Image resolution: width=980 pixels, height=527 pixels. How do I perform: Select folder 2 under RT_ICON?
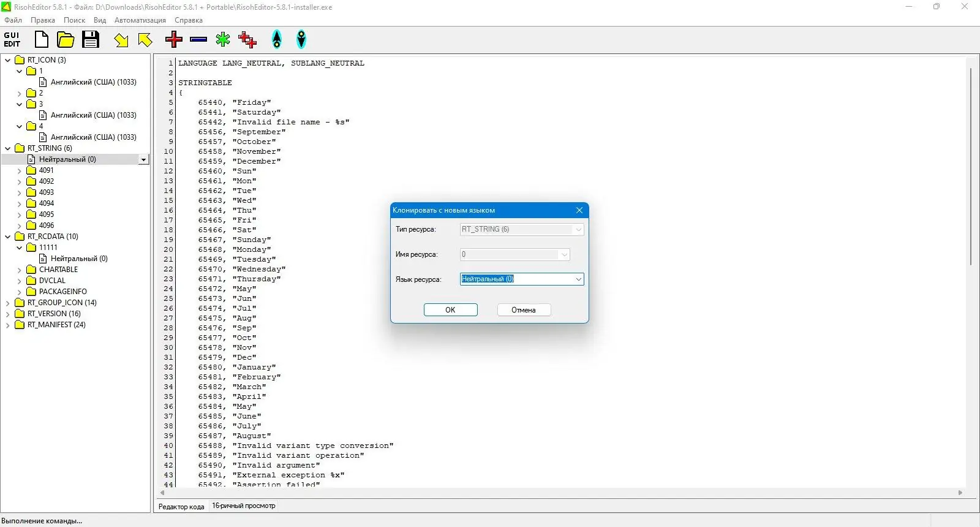(x=41, y=93)
